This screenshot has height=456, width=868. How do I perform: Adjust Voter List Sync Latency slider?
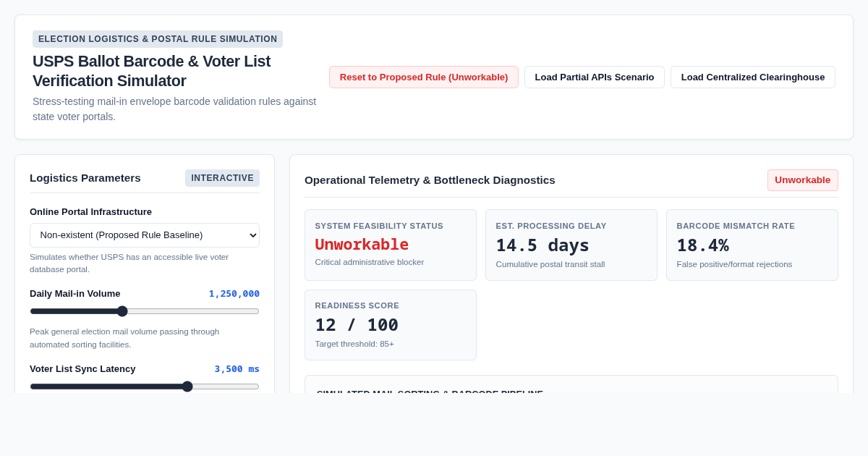(145, 387)
